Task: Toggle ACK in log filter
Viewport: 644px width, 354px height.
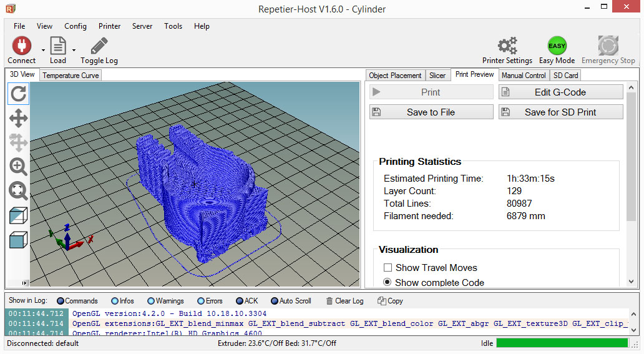Action: (x=247, y=301)
